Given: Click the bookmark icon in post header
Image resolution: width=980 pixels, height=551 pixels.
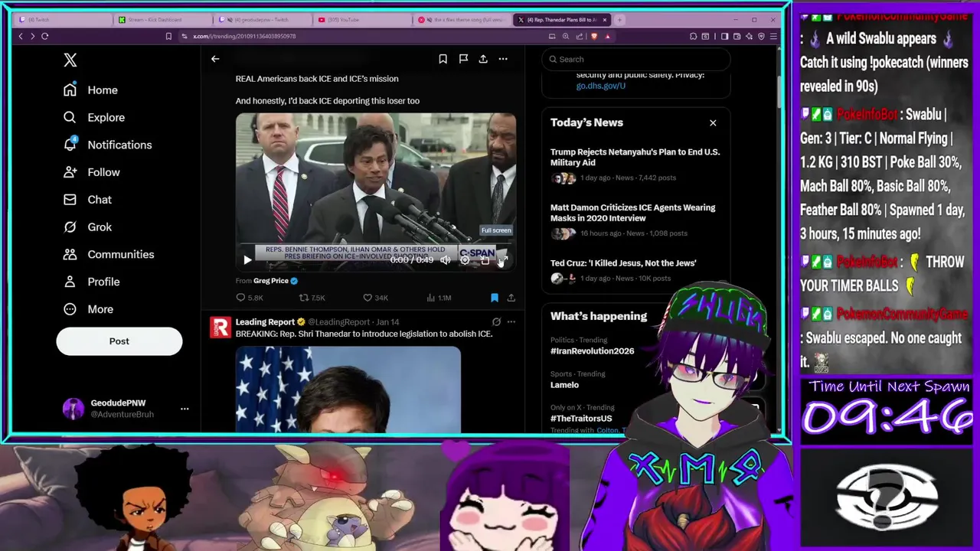Looking at the screenshot, I should coord(443,59).
